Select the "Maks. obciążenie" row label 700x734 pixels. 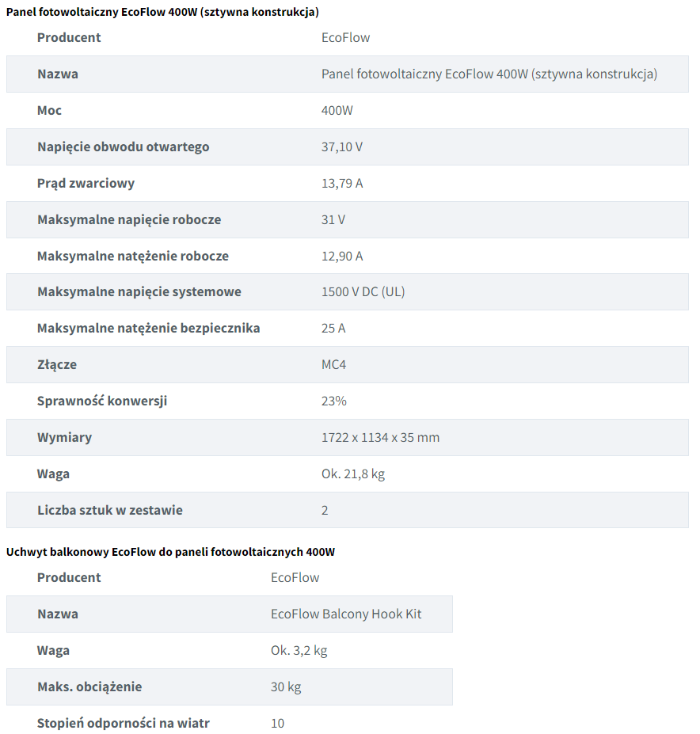click(89, 686)
